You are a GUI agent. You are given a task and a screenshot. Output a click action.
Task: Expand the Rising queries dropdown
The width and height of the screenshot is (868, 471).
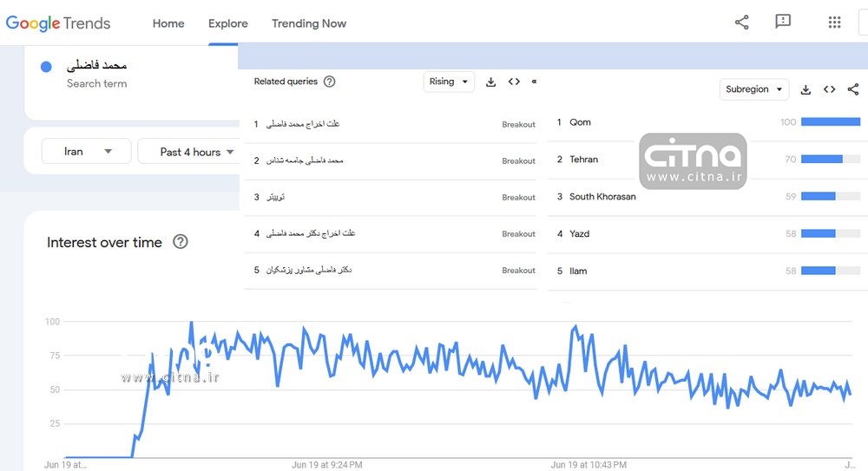click(449, 82)
